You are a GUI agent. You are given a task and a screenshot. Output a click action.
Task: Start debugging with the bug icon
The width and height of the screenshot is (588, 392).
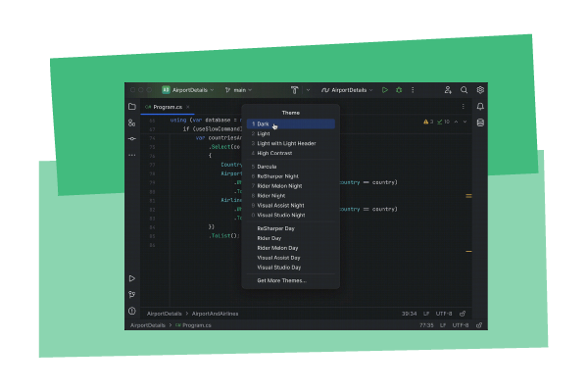pyautogui.click(x=399, y=90)
